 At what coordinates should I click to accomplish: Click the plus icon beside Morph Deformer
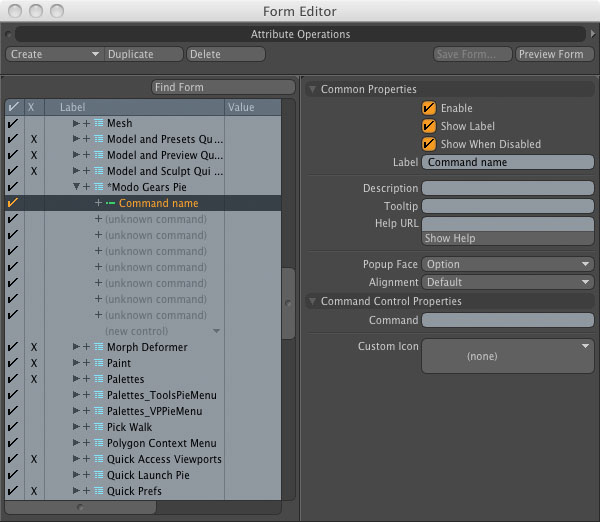pos(86,347)
